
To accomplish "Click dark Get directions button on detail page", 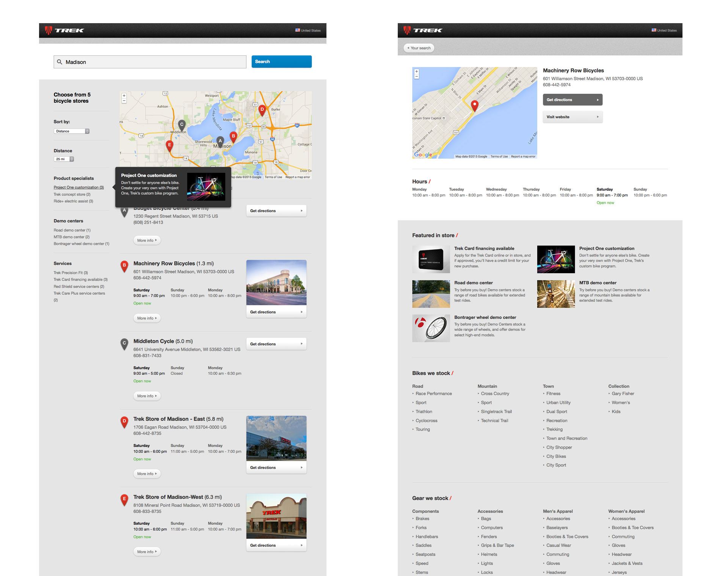I will tap(573, 100).
